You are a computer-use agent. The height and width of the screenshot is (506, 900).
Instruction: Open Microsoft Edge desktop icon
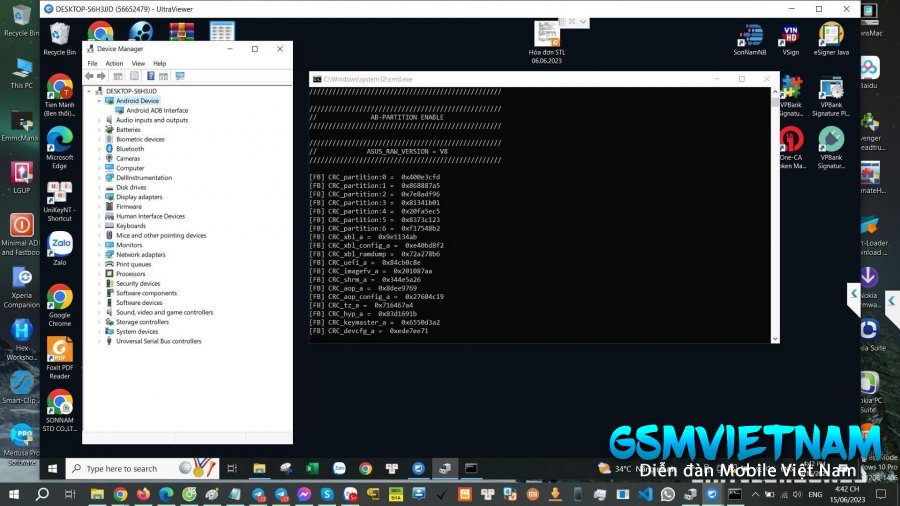(60, 147)
